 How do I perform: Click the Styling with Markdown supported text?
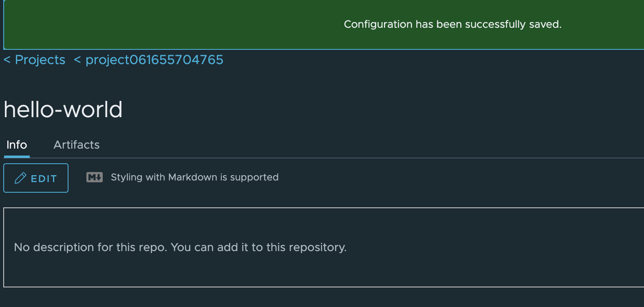click(x=194, y=177)
